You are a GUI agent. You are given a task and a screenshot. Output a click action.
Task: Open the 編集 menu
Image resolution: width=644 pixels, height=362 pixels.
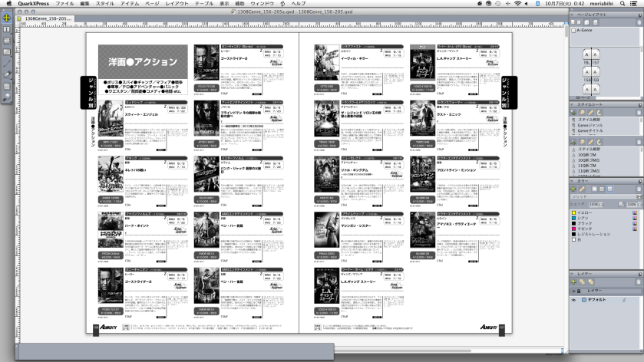85,3
